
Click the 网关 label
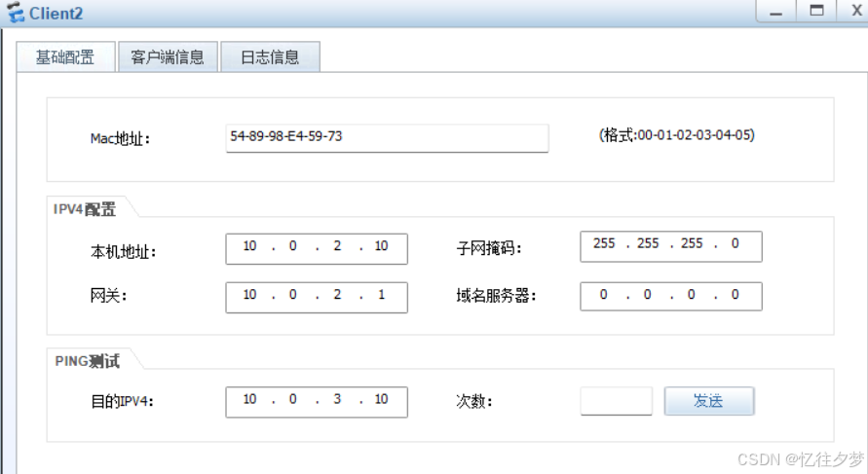coord(108,296)
